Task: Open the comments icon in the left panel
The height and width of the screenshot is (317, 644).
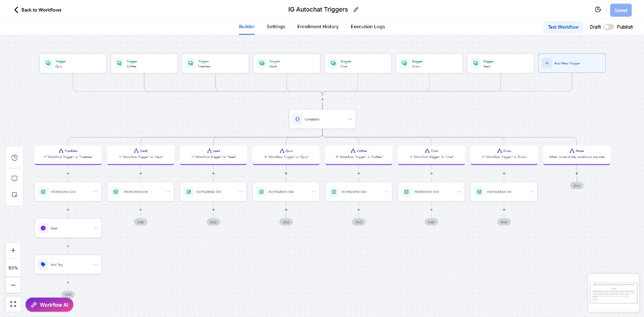Action: pyautogui.click(x=15, y=179)
